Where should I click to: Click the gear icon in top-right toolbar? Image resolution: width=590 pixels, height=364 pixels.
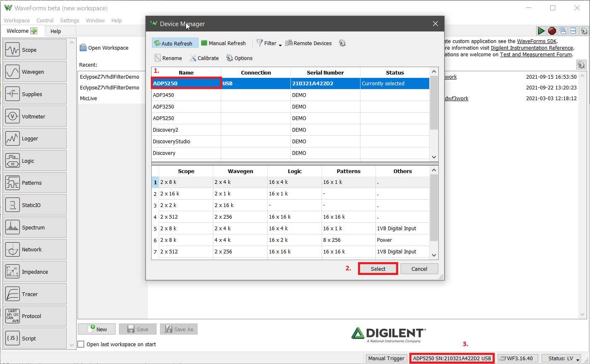click(584, 31)
